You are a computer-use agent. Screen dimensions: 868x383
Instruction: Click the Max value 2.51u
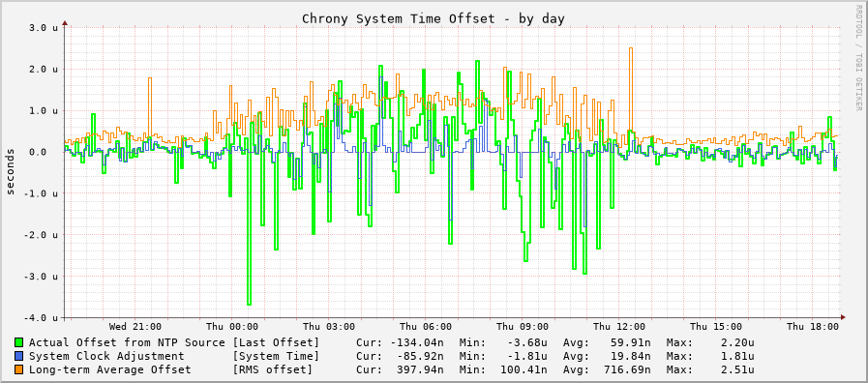pos(738,369)
